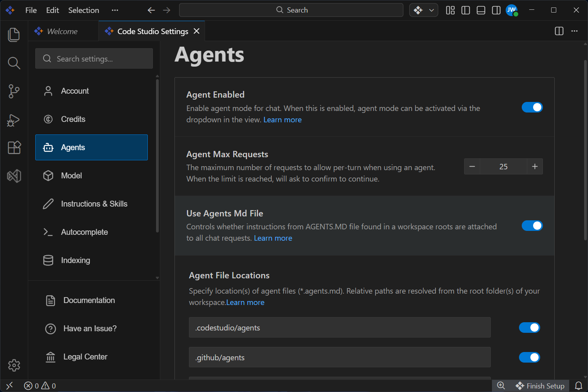This screenshot has height=392, width=588.
Task: Toggle the bottom panel
Action: [481, 10]
